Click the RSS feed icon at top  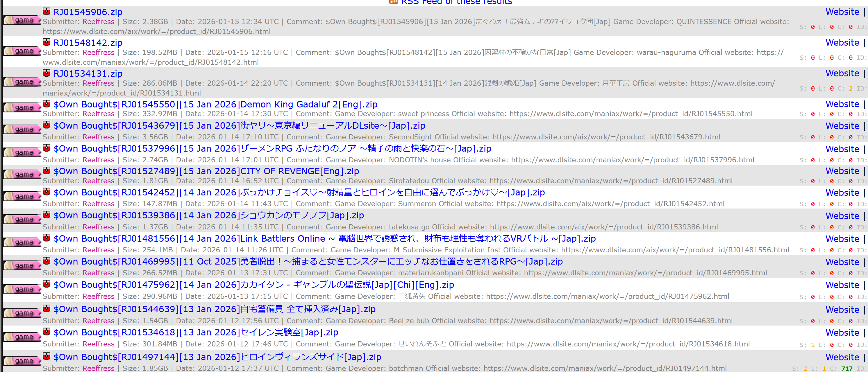tap(393, 2)
